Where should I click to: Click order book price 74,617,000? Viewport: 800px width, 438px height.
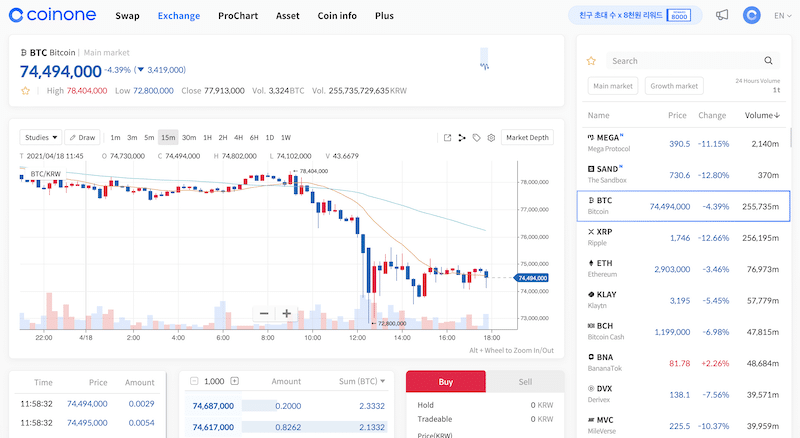pyautogui.click(x=213, y=427)
